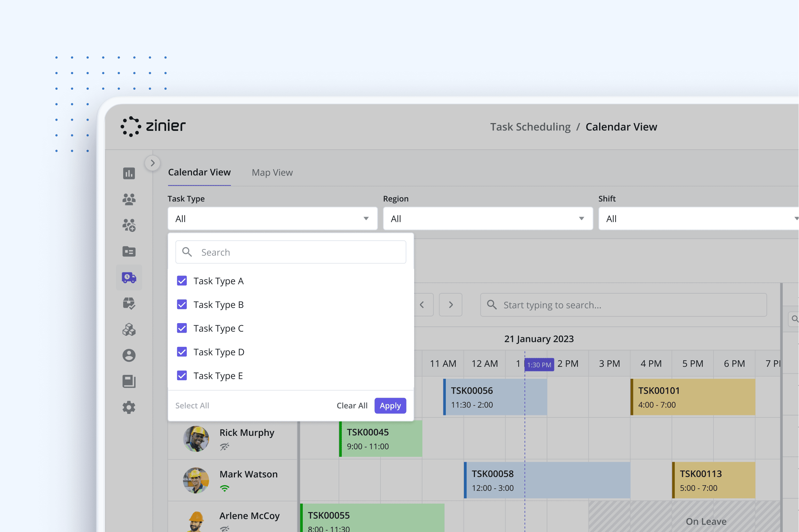Click the add user sidebar icon

coord(129,224)
